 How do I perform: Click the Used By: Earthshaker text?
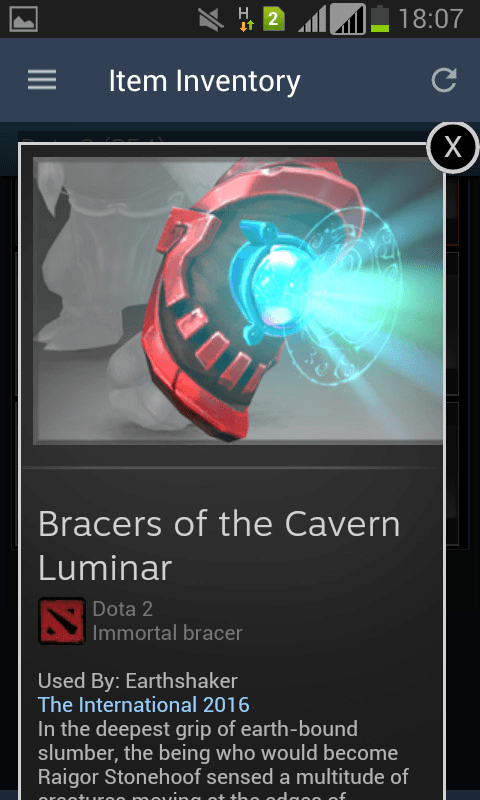coord(138,681)
